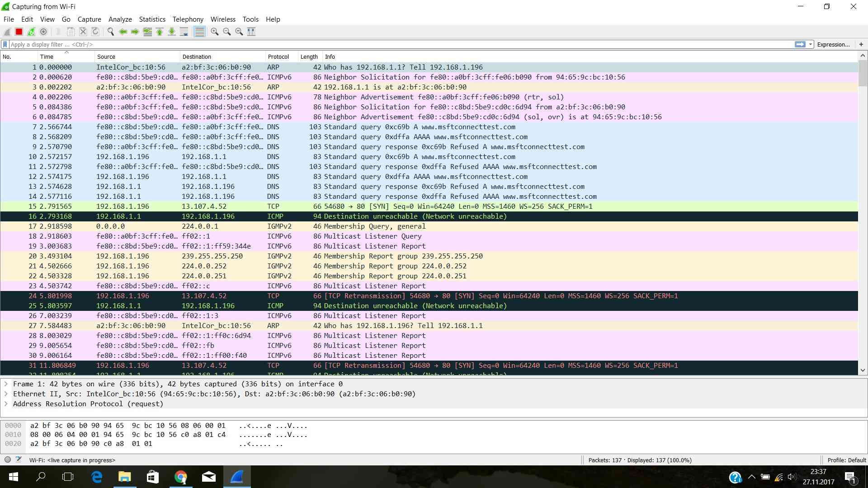
Task: Sort by the Protocol column header
Action: pos(281,56)
